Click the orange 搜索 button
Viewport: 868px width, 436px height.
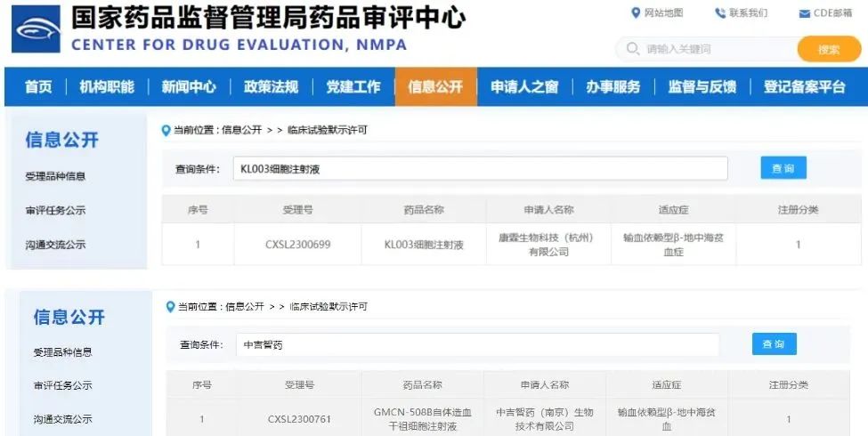(829, 49)
